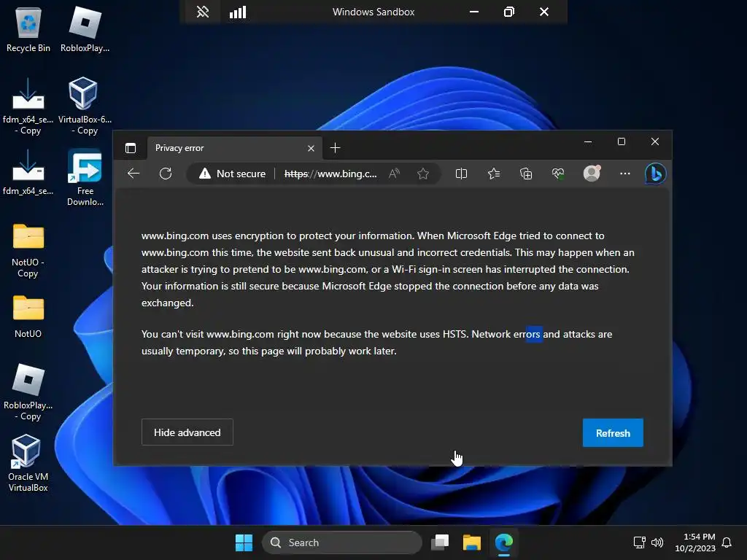
Task: Open Edge profile avatar
Action: point(592,174)
